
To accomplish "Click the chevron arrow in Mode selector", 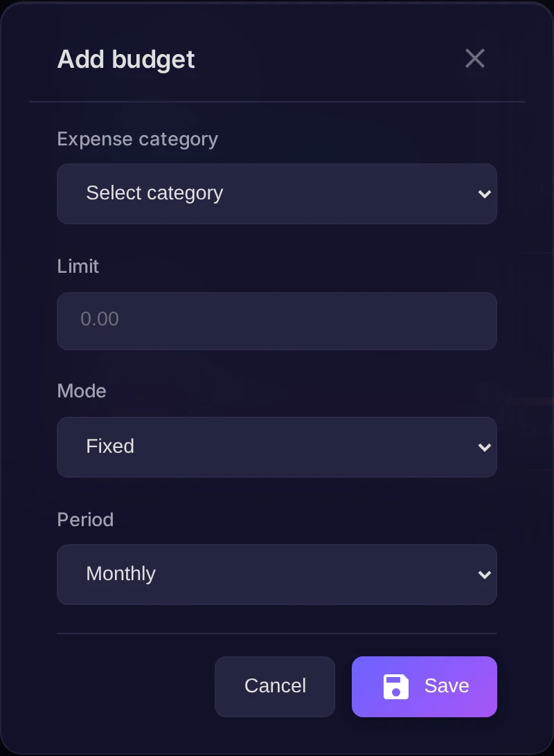I will tap(484, 447).
